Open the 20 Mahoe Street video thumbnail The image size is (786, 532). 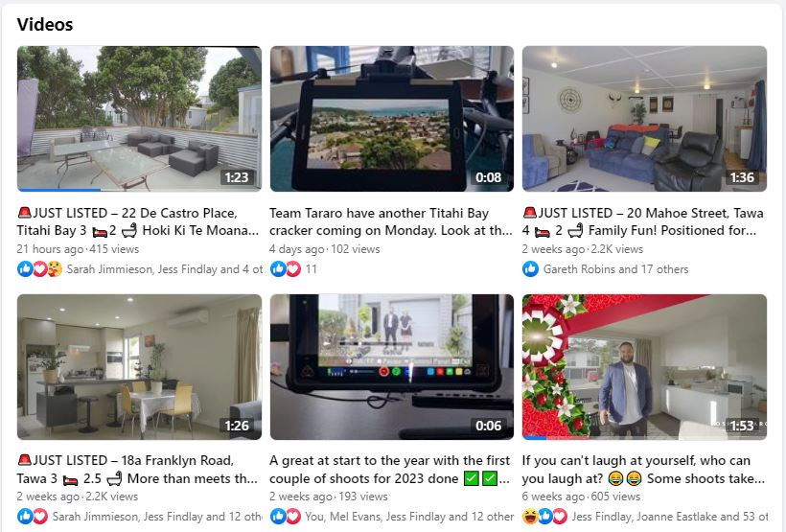coord(644,118)
